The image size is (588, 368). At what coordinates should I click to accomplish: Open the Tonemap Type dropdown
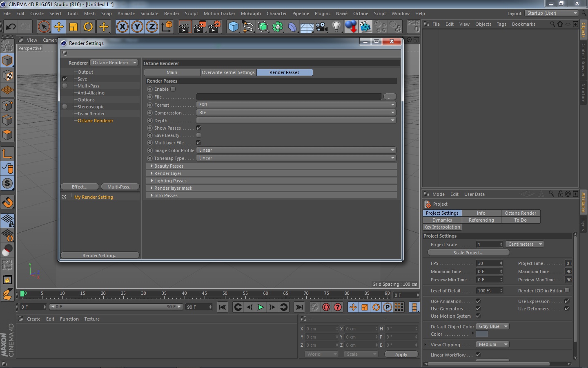296,158
